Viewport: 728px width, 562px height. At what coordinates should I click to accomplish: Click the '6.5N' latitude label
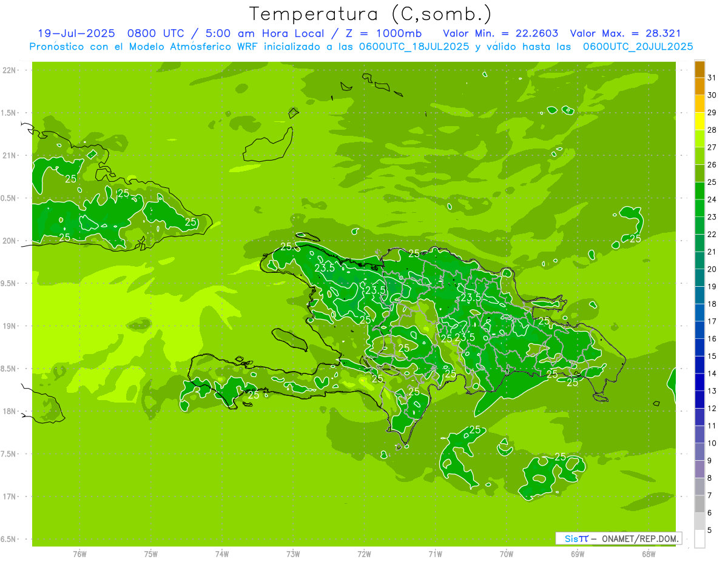(9, 540)
